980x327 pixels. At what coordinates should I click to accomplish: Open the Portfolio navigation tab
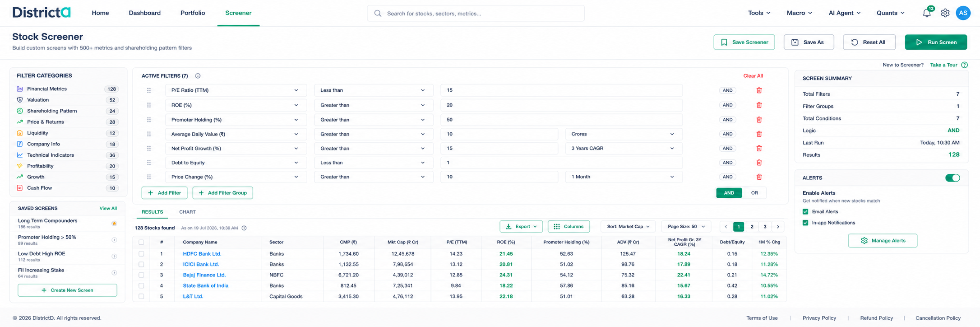(193, 13)
